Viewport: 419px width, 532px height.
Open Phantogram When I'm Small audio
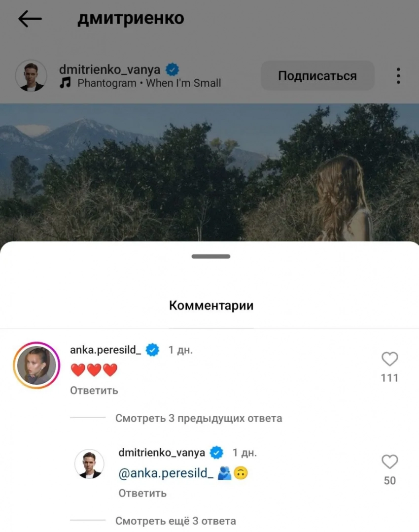point(149,83)
